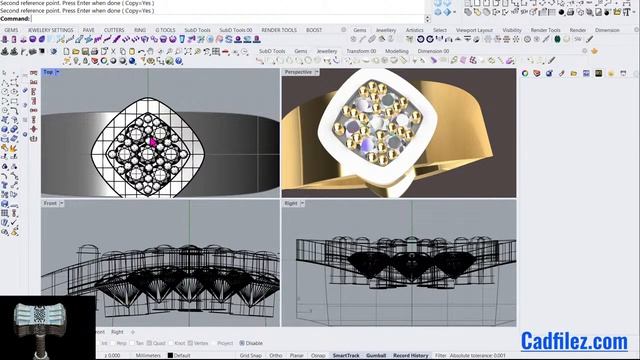Switch to the BOOST tab
640x360 pixels.
click(314, 30)
